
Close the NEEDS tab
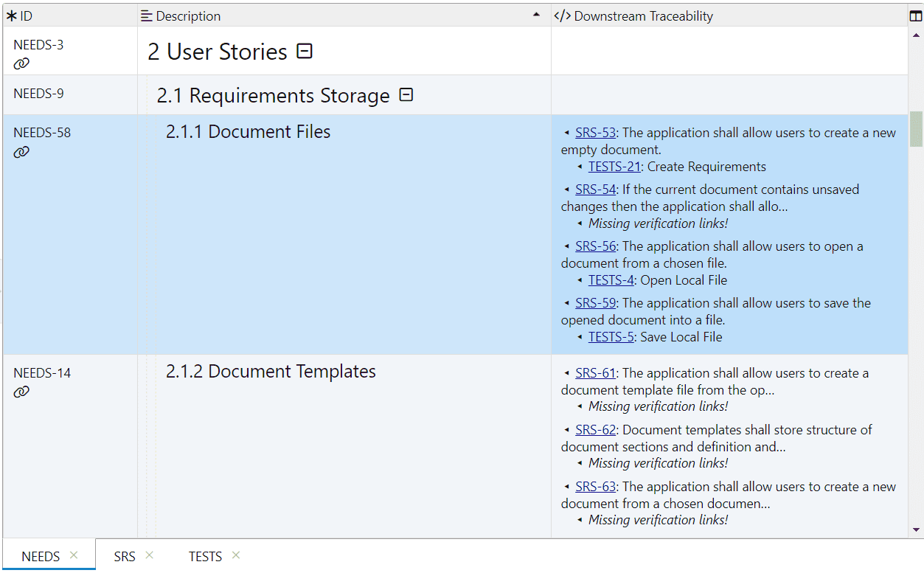[x=74, y=555]
